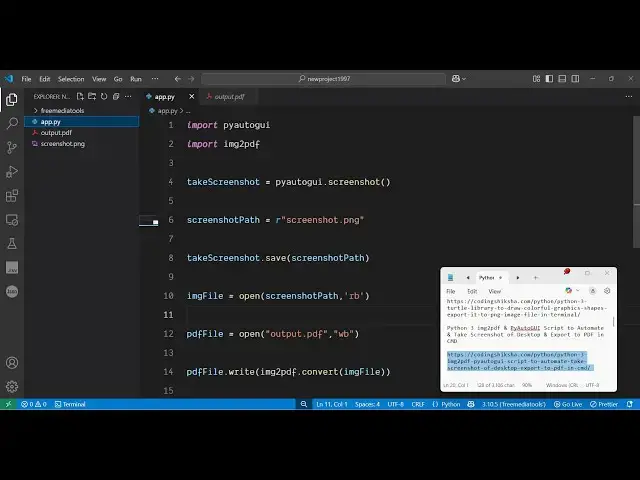
Task: Select output.pdf in Explorer tree
Action: (x=82, y=133)
